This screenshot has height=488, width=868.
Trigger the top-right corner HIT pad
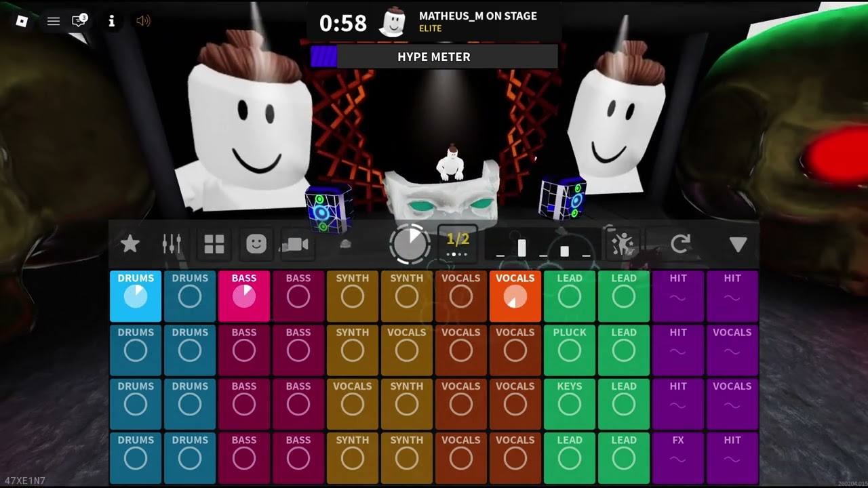732,296
